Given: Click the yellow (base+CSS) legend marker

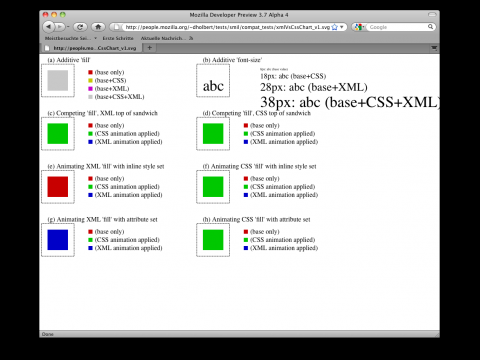Looking at the screenshot, I should point(90,80).
